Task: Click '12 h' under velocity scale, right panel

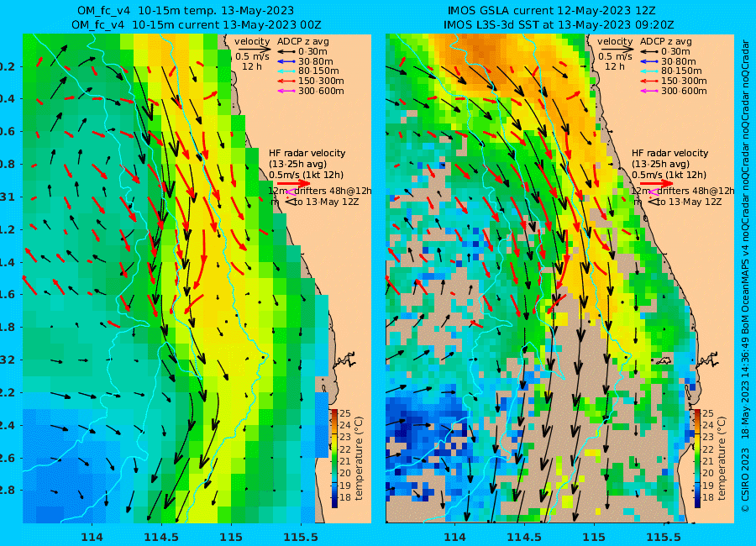Action: pos(615,66)
